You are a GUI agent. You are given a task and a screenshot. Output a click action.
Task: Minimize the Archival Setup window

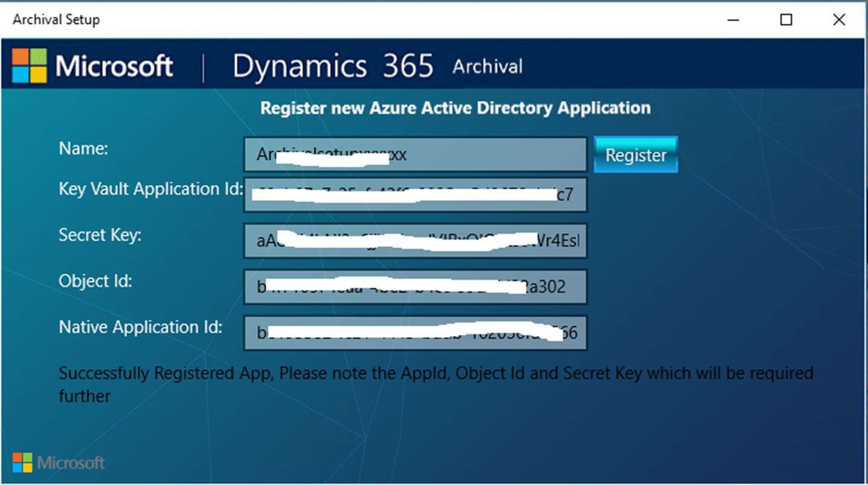[734, 20]
